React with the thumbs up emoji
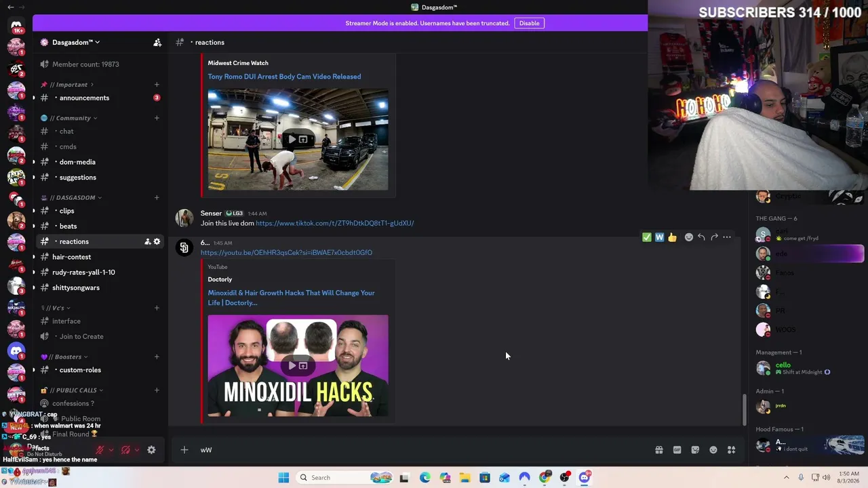This screenshot has width=868, height=488. (672, 237)
